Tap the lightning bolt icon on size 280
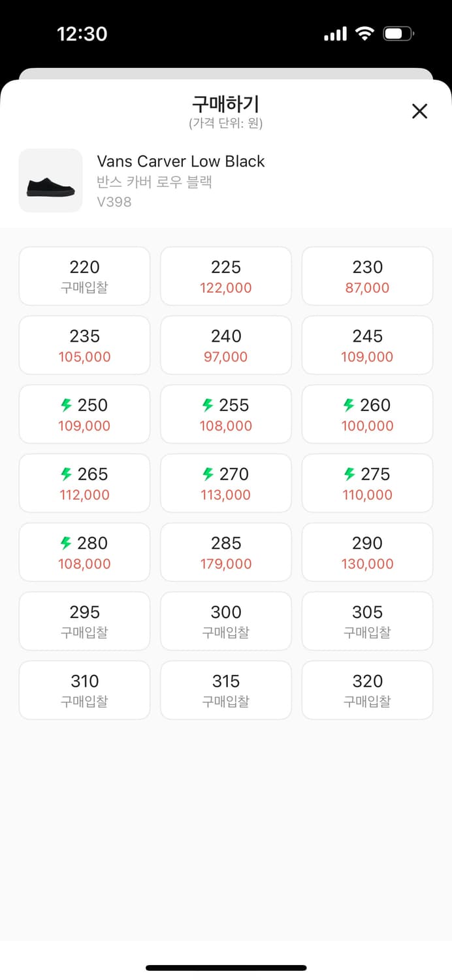 click(66, 544)
